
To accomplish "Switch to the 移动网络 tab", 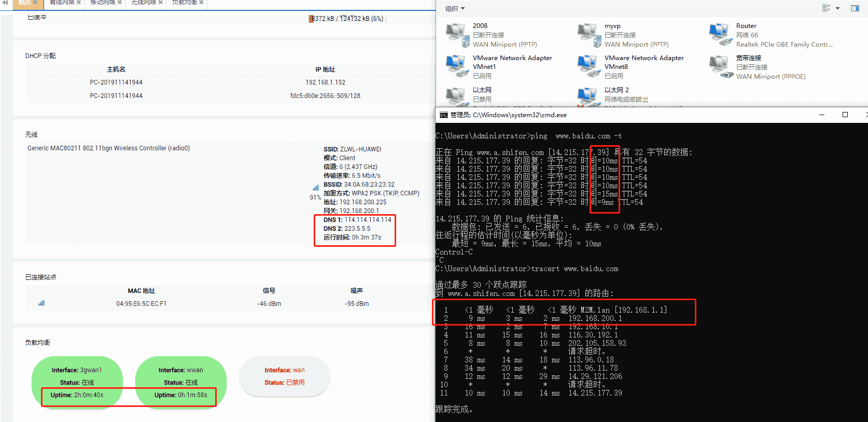I will point(103,3).
